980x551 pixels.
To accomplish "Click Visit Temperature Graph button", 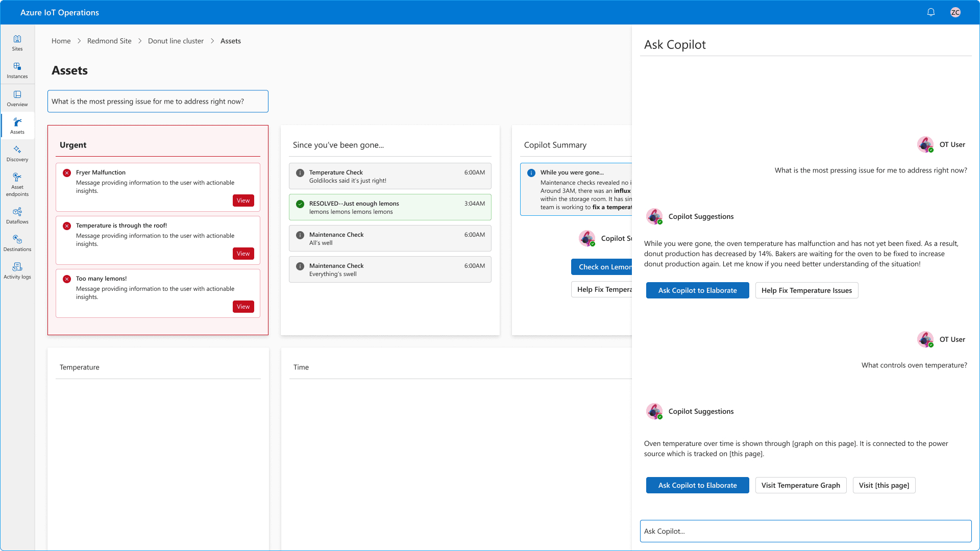I will (x=800, y=485).
